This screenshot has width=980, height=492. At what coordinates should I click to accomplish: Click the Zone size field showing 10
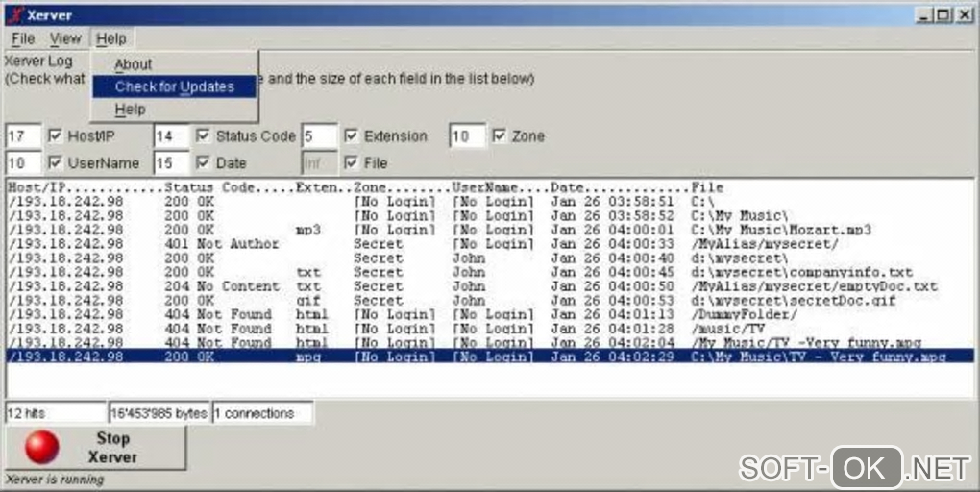click(467, 135)
